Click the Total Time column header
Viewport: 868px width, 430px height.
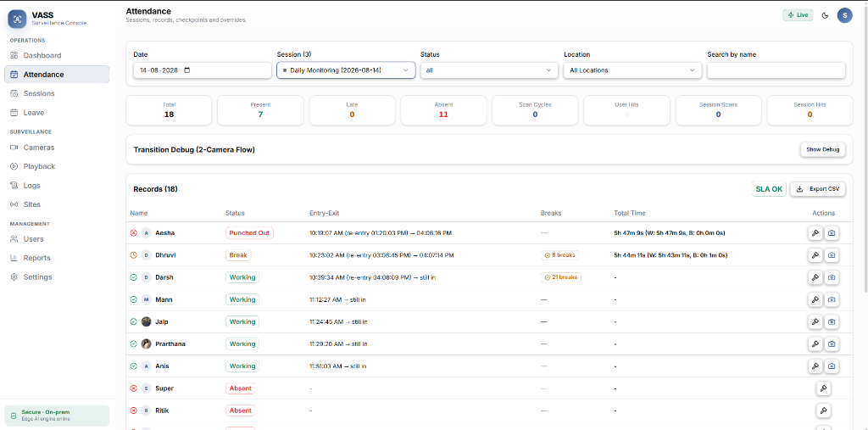coord(630,213)
